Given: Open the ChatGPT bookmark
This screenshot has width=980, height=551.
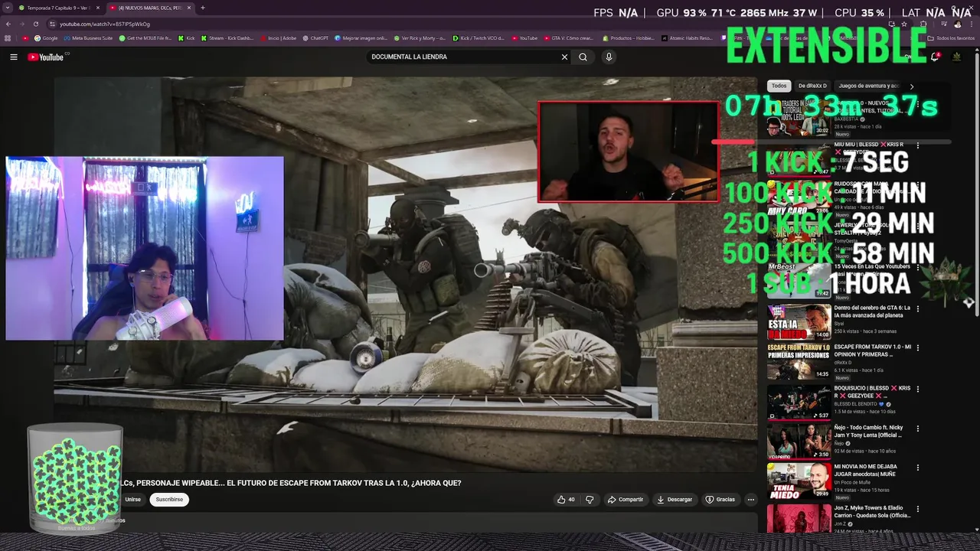Looking at the screenshot, I should click(315, 37).
